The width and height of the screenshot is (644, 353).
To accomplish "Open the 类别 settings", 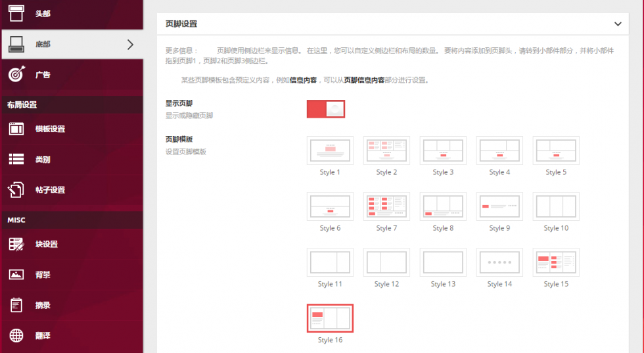I will point(72,159).
